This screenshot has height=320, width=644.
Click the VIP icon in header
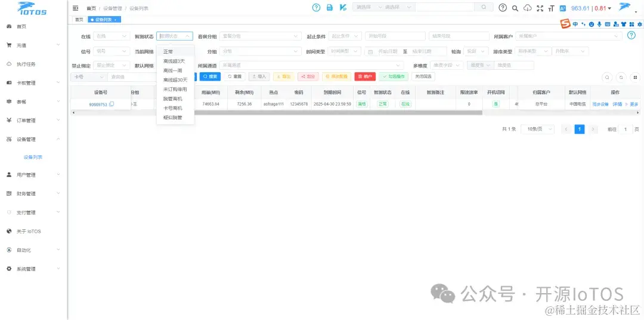coord(343,7)
